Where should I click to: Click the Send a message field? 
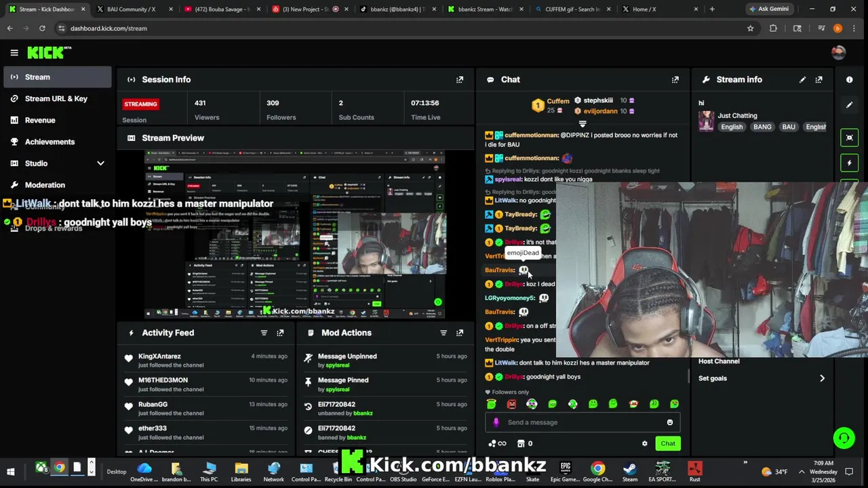pos(583,422)
